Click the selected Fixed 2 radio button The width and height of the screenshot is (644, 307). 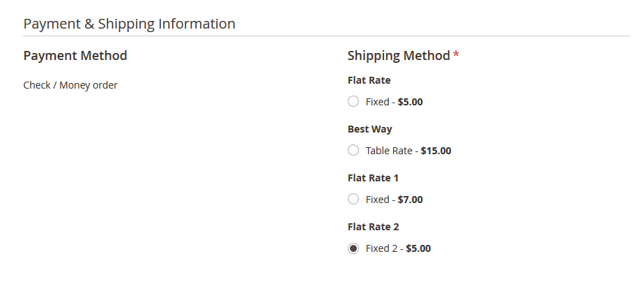click(x=353, y=248)
